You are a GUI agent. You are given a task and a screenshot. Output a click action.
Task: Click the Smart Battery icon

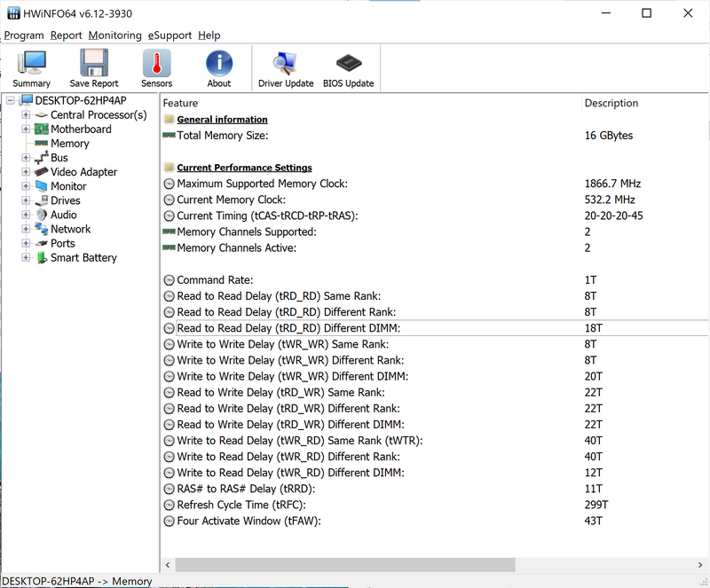42,257
